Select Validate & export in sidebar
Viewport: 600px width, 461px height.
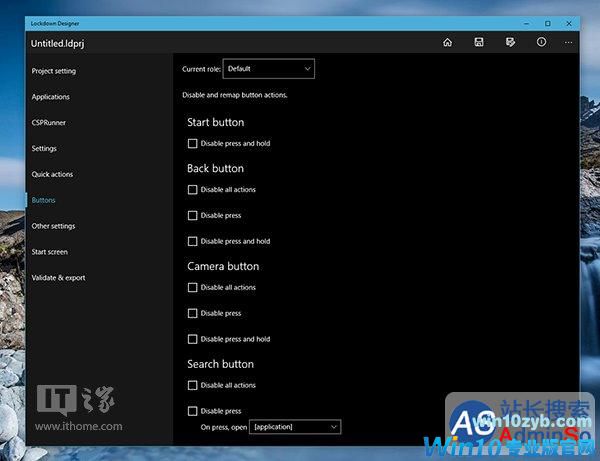pos(58,278)
